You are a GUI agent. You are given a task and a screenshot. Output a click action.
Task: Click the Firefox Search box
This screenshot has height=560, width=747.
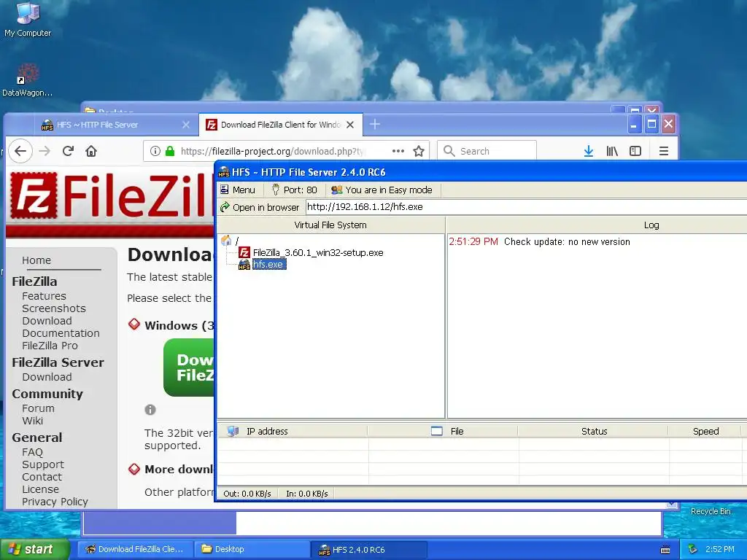click(x=487, y=152)
